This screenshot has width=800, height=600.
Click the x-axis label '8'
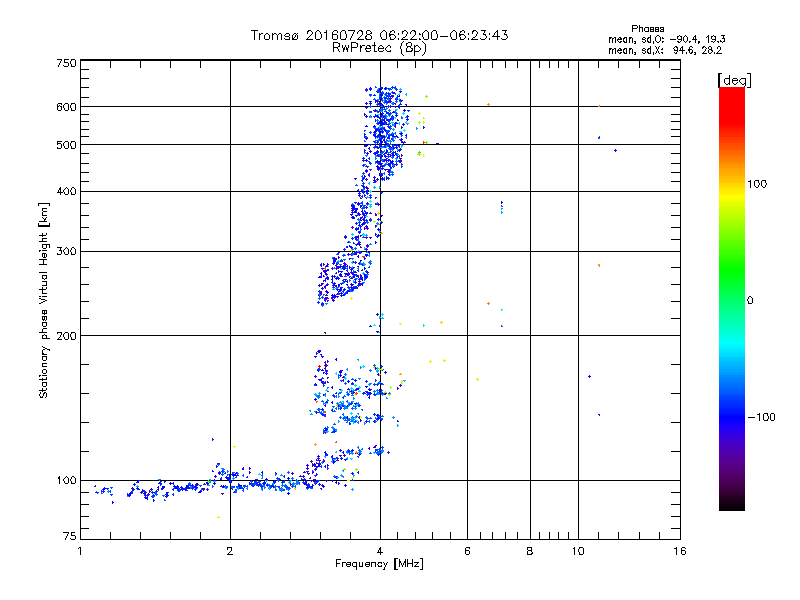click(530, 551)
